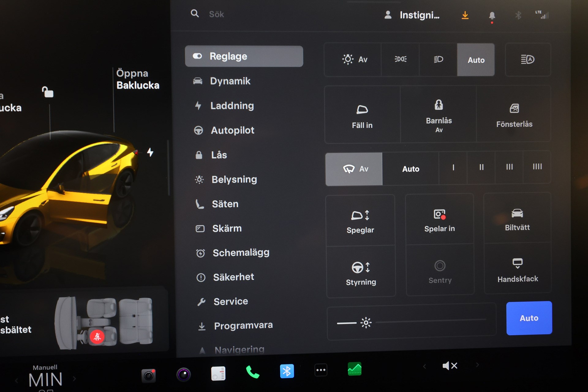Tap the software download arrow icon
The image size is (588, 392).
(x=465, y=15)
